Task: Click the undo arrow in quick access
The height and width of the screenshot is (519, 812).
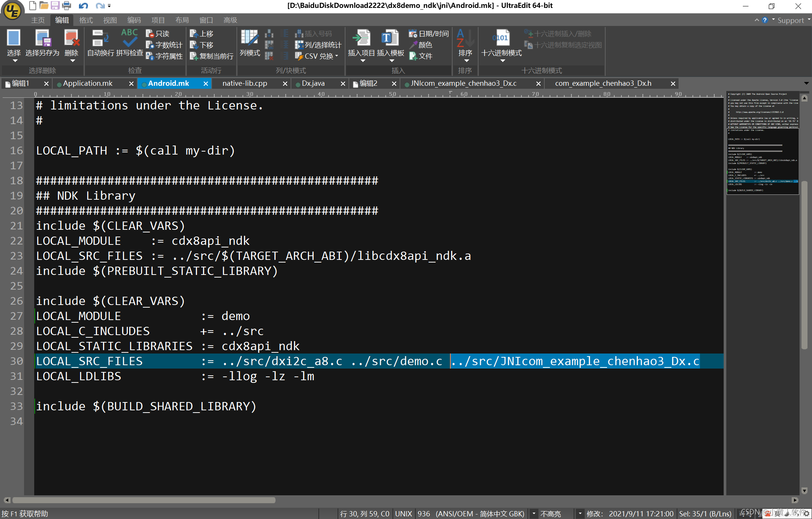Action: [83, 6]
